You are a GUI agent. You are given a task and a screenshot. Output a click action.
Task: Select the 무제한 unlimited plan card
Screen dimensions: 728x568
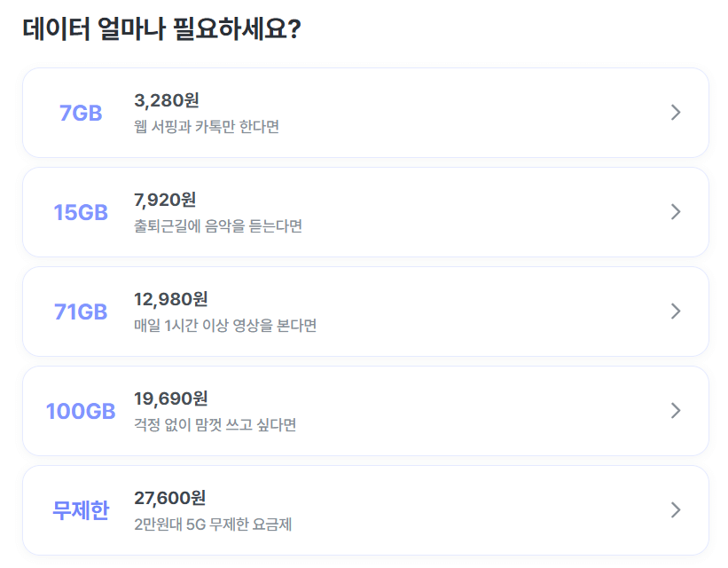[x=364, y=509]
